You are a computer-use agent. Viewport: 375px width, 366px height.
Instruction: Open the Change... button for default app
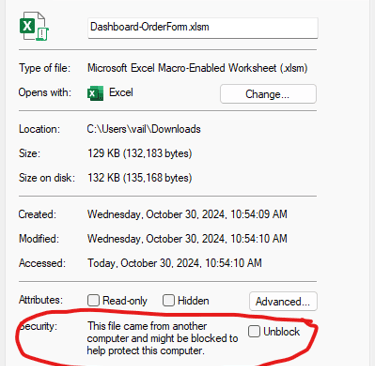[268, 94]
